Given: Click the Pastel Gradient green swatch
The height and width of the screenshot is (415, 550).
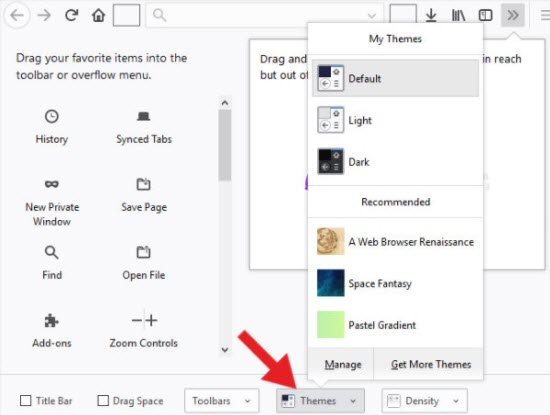Looking at the screenshot, I should (x=330, y=324).
